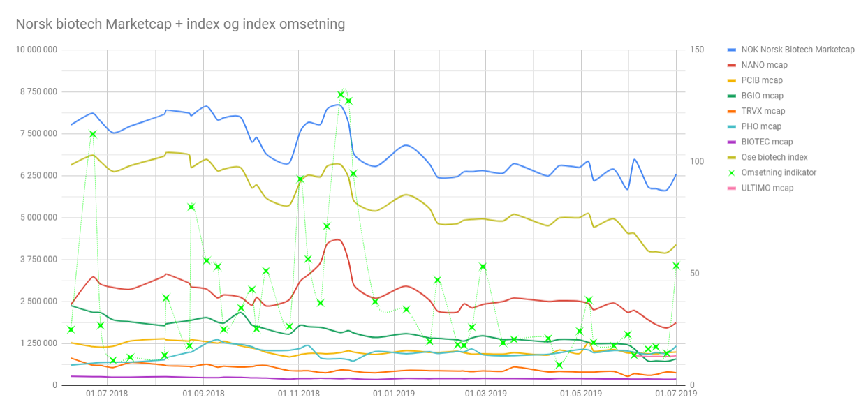Viewport: 868px width, 409px height.
Task: Click the 01.07.2018 x-axis date label
Action: click(107, 395)
